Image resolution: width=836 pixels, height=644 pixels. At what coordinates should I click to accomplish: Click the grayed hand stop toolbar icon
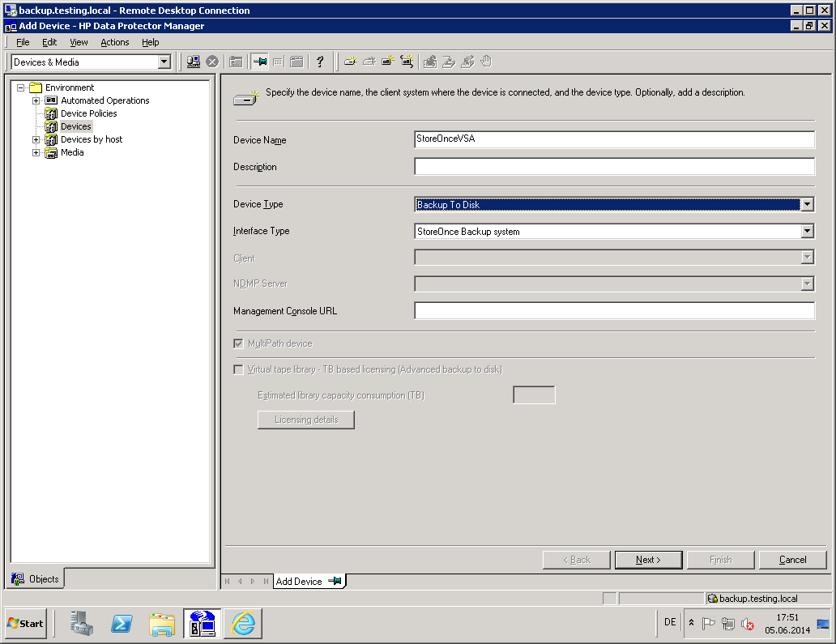(x=486, y=62)
